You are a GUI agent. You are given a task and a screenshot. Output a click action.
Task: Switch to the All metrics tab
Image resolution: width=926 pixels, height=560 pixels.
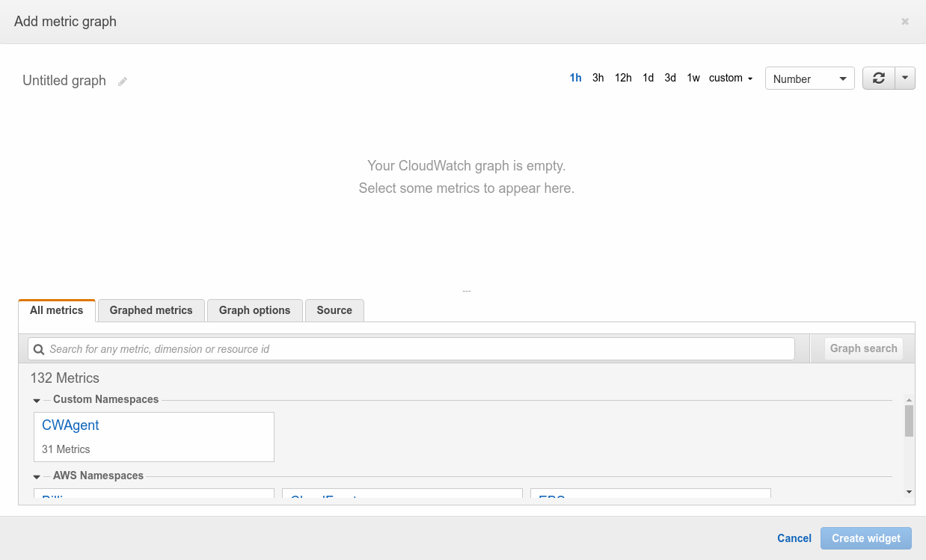click(x=57, y=310)
